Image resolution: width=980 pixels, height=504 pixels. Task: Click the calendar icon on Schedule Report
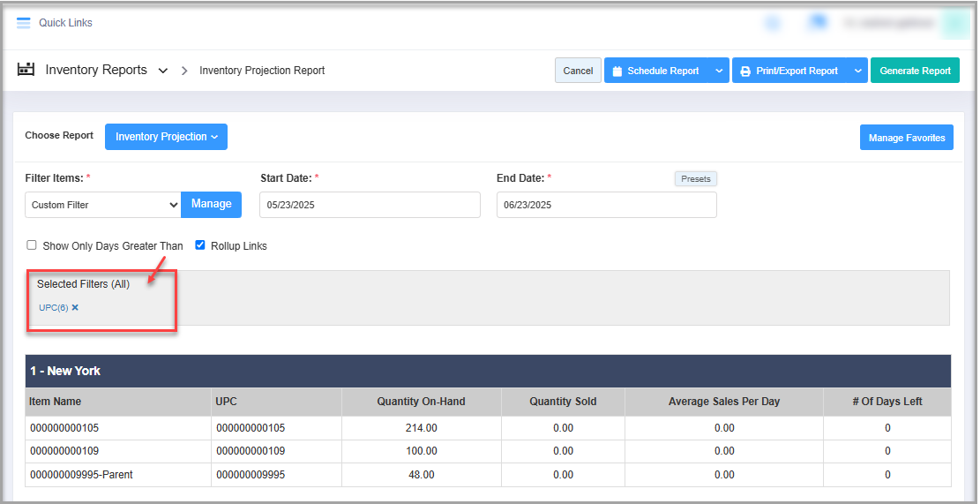tap(617, 71)
